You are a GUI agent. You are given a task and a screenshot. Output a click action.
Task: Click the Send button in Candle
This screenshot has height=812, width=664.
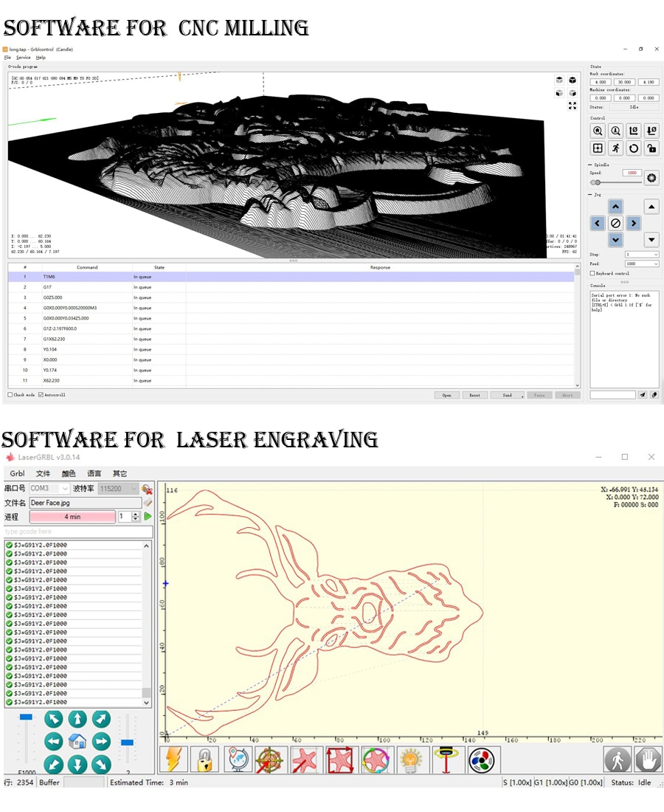[507, 395]
